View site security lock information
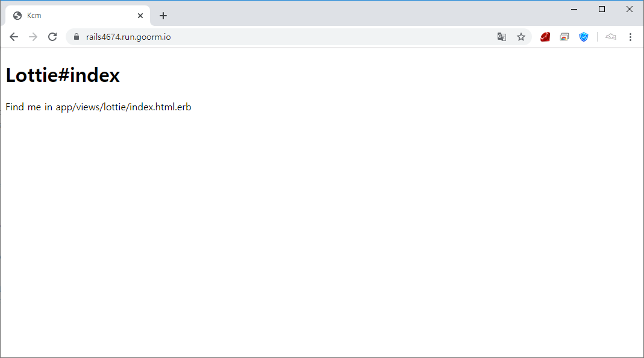Viewport: 644px width, 358px height. click(x=77, y=37)
